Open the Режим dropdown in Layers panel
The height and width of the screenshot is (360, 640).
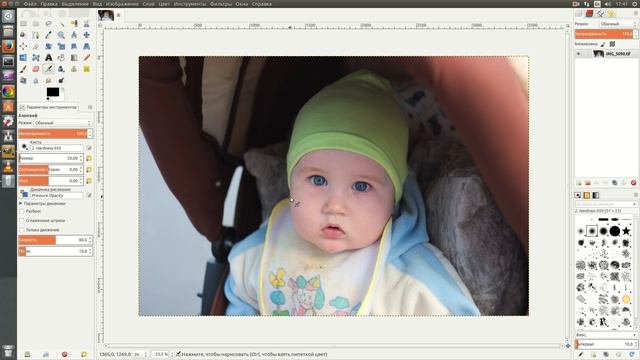[x=618, y=24]
